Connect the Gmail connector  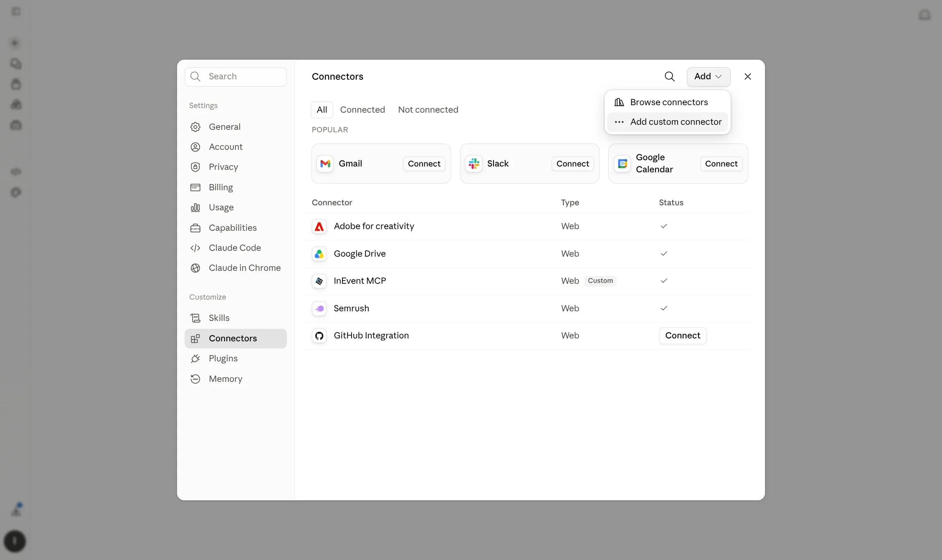coord(424,164)
